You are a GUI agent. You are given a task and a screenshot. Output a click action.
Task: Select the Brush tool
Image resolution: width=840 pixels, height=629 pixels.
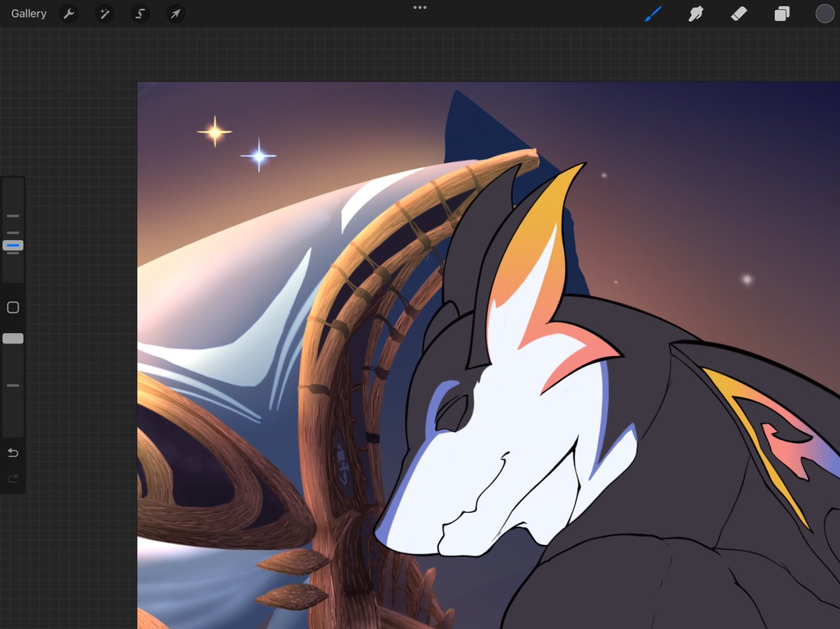coord(652,13)
